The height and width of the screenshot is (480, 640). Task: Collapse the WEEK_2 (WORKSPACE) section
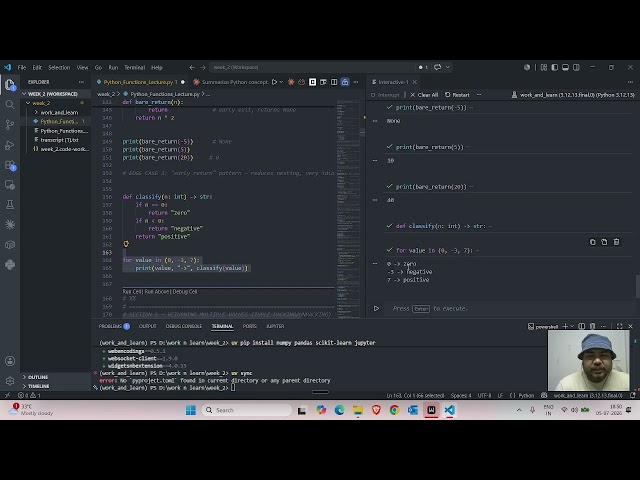click(55, 94)
